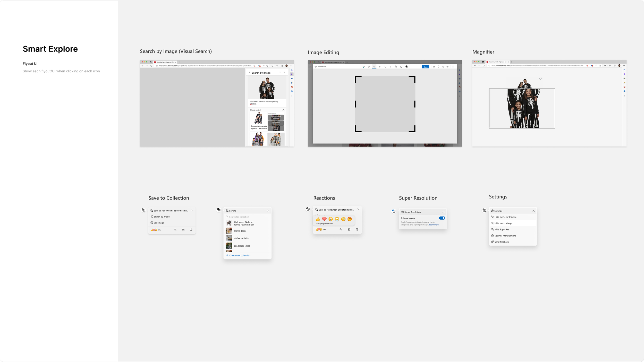
Task: Open the Learn more link
Action: pyautogui.click(x=434, y=225)
